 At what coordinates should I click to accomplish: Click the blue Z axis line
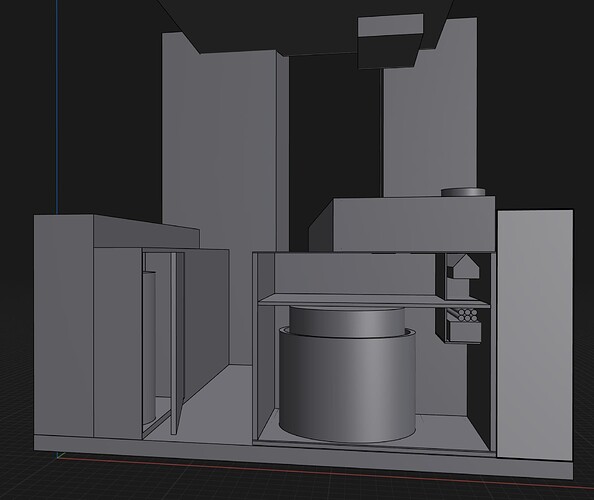56,107
